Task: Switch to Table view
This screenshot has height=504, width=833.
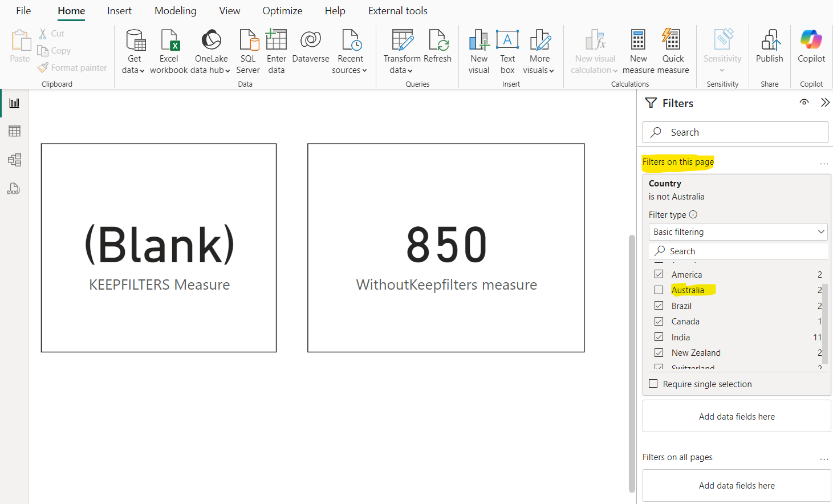Action: [14, 131]
